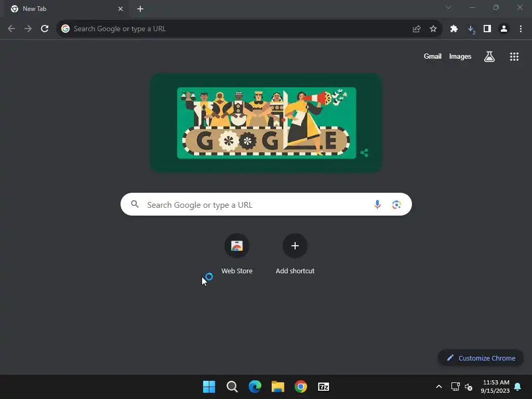Share this page via the address bar icon

click(x=417, y=29)
